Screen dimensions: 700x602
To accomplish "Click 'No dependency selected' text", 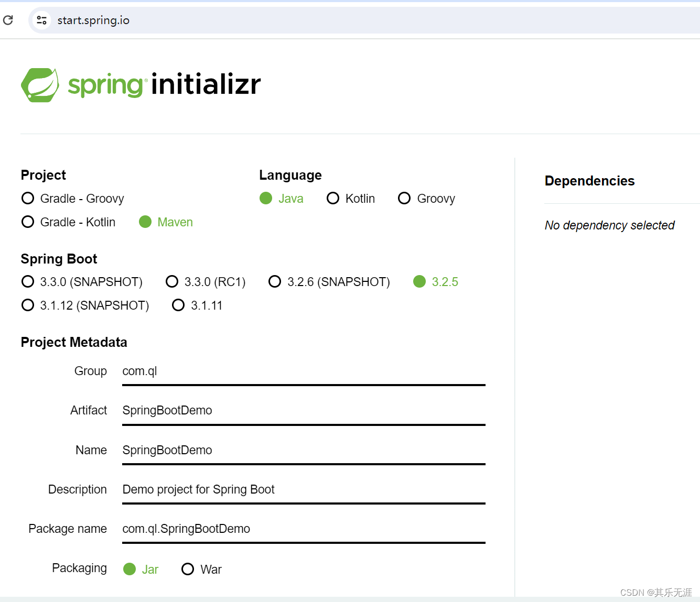I will point(609,225).
